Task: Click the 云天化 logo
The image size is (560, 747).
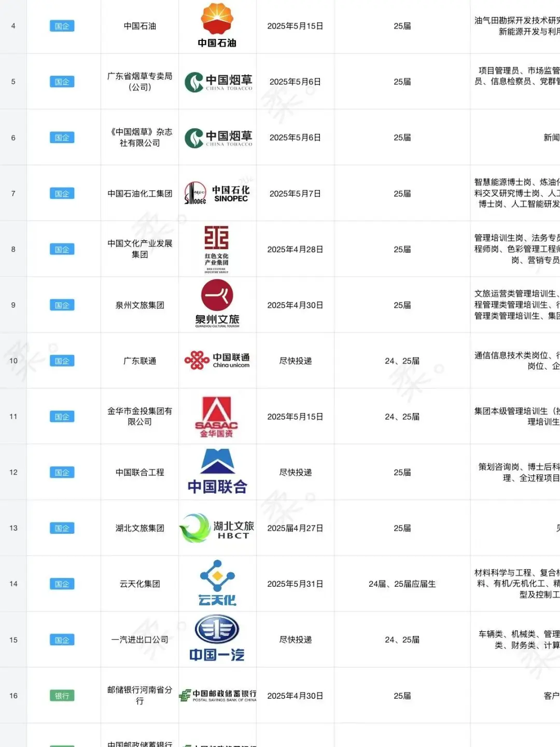Action: click(217, 583)
